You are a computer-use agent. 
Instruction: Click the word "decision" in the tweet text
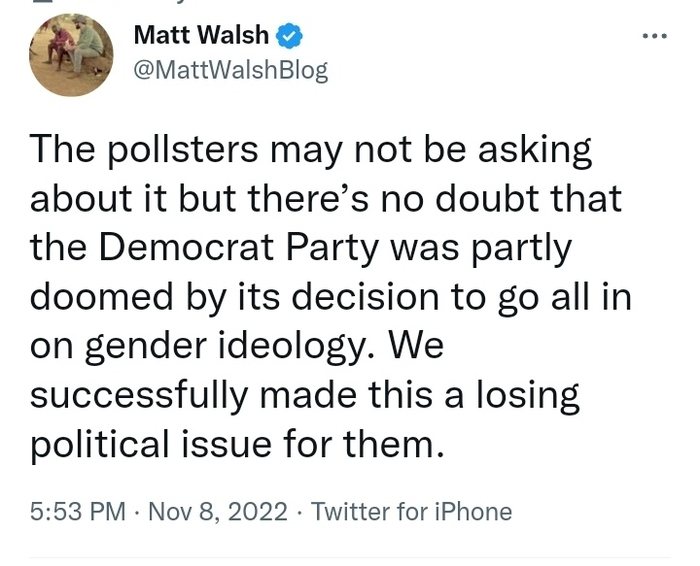pos(415,297)
